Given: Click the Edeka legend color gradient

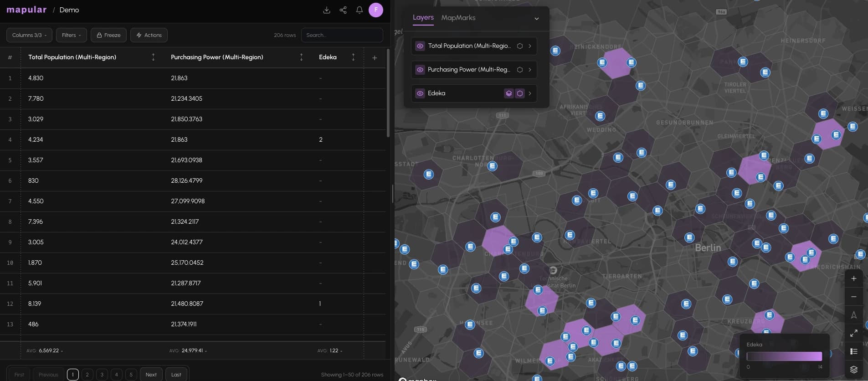Looking at the screenshot, I should (x=784, y=356).
